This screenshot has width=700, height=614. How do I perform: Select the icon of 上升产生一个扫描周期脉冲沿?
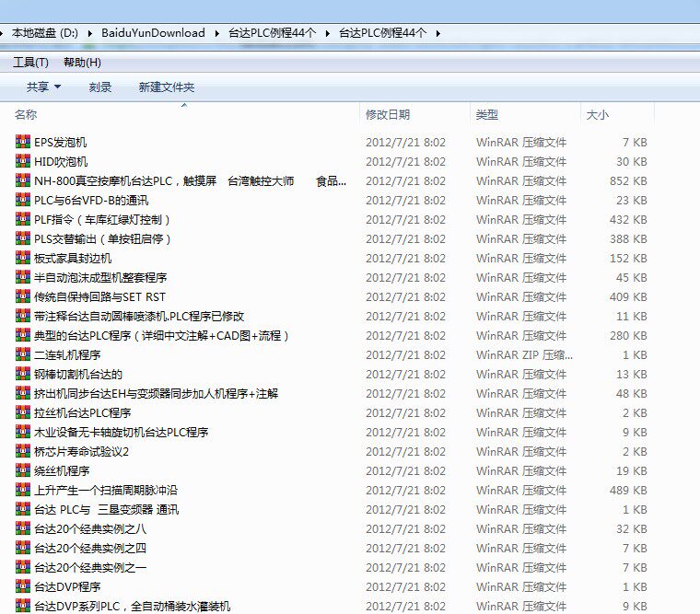(x=23, y=490)
